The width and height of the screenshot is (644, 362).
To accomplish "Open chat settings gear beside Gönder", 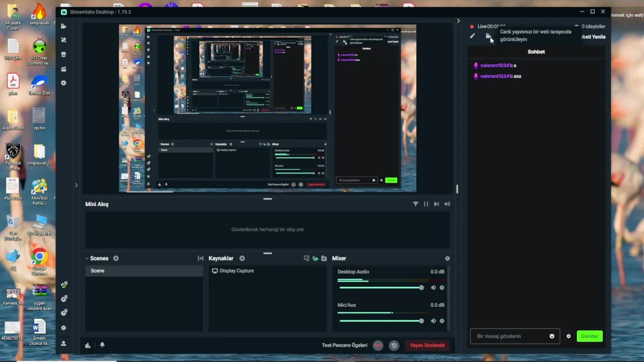I will [x=569, y=336].
